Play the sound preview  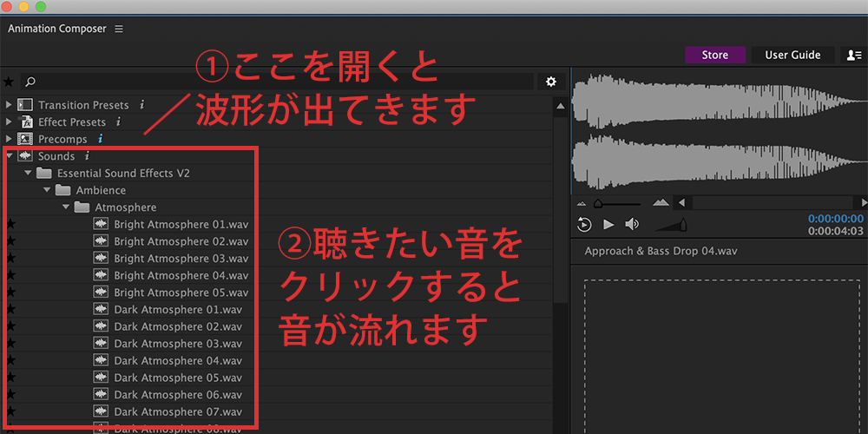pyautogui.click(x=608, y=224)
